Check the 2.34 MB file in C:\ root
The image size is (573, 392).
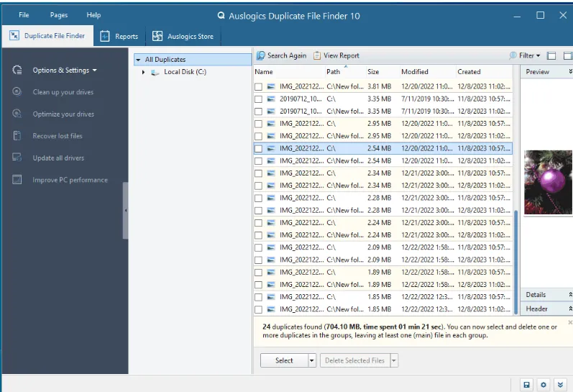258,173
